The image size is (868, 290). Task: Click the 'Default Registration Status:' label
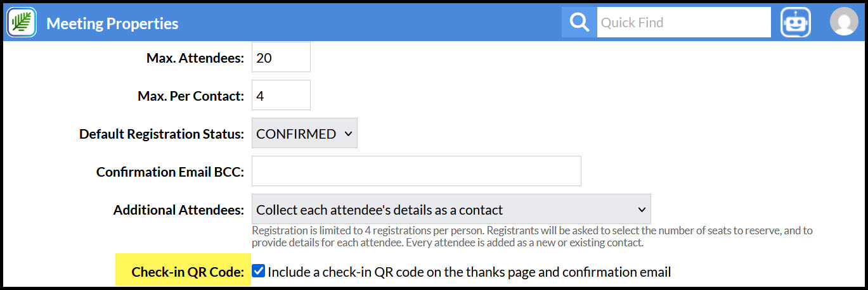click(x=162, y=134)
